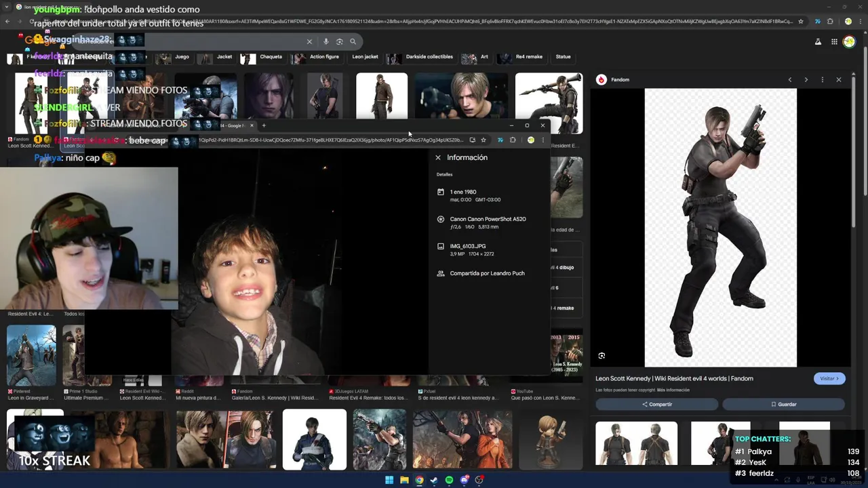Open the Más información copyright link

673,390
